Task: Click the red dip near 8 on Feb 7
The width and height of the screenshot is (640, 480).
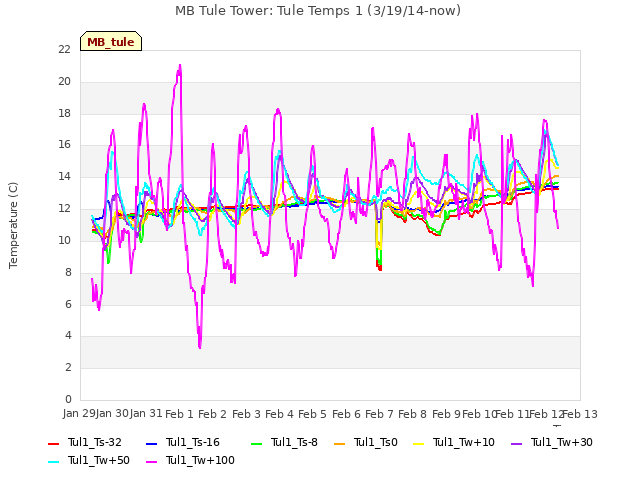Action: [x=380, y=268]
